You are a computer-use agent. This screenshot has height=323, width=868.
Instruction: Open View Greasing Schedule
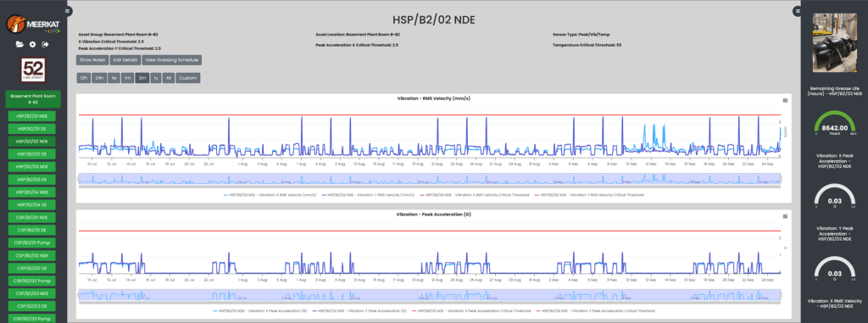172,60
